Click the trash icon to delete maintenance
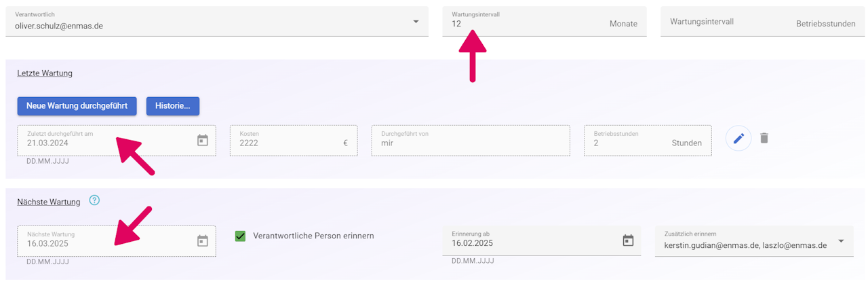 click(x=764, y=139)
